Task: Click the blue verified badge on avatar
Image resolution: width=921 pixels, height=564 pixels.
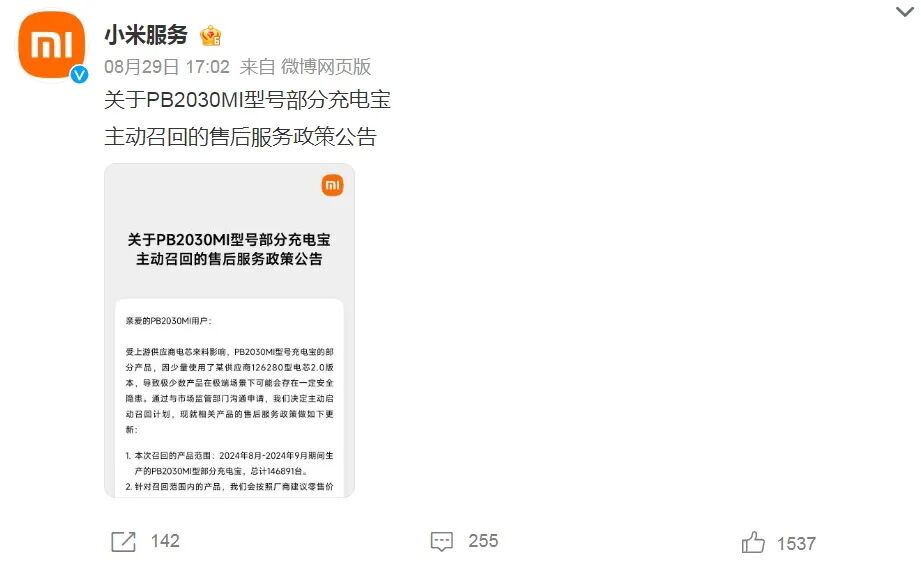Action: coord(79,75)
